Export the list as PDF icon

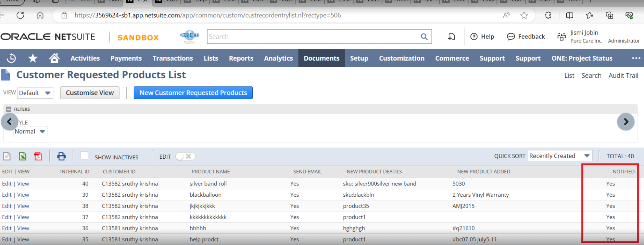[x=38, y=157]
